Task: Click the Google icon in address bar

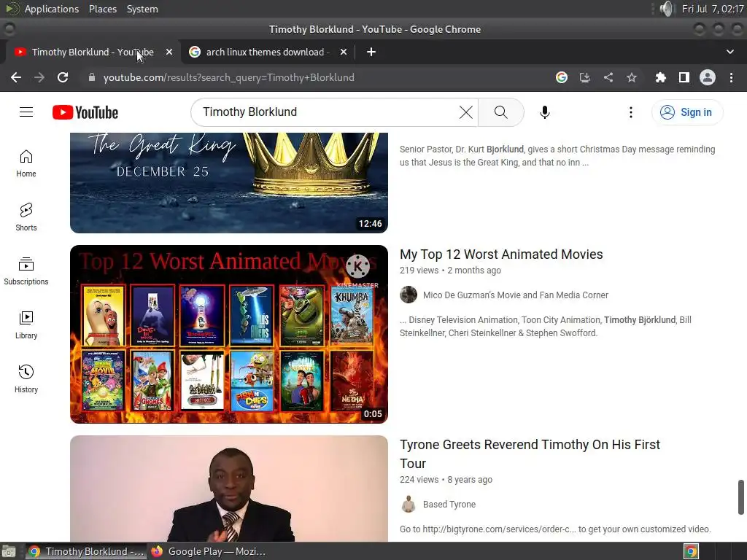Action: pos(562,77)
